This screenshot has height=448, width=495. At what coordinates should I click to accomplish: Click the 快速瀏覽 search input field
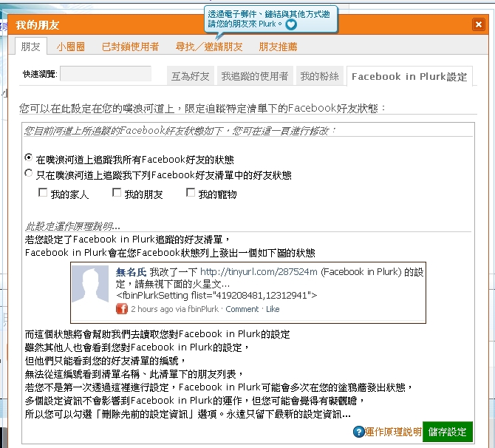tap(106, 74)
